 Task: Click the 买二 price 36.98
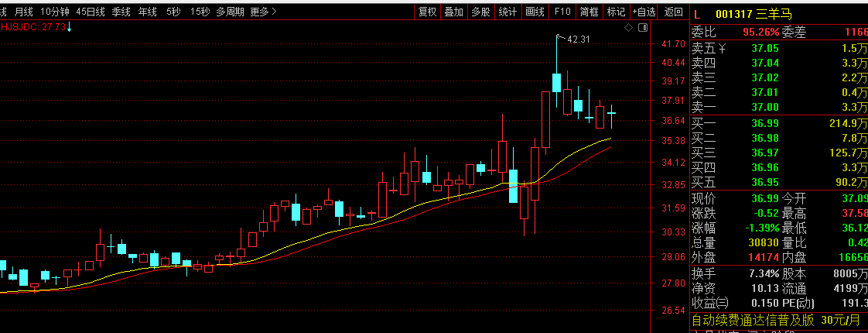point(764,137)
